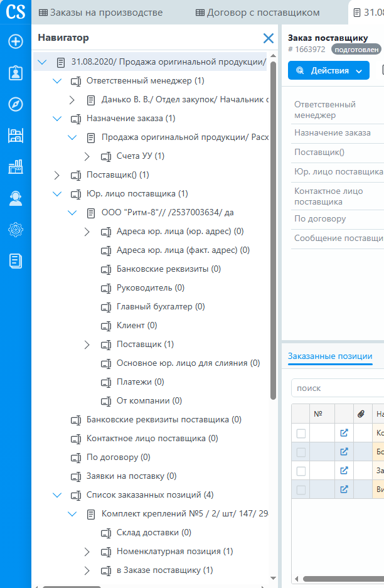This screenshot has width=384, height=588.
Task: Open the documents icon in sidebar
Action: [x=16, y=261]
